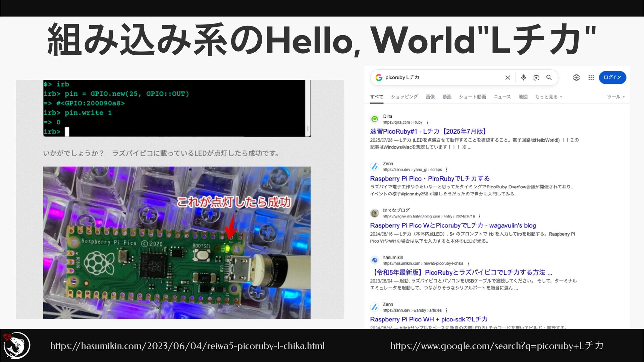The height and width of the screenshot is (362, 644).
Task: Open options menu for hatenablog result
Action: [480, 216]
